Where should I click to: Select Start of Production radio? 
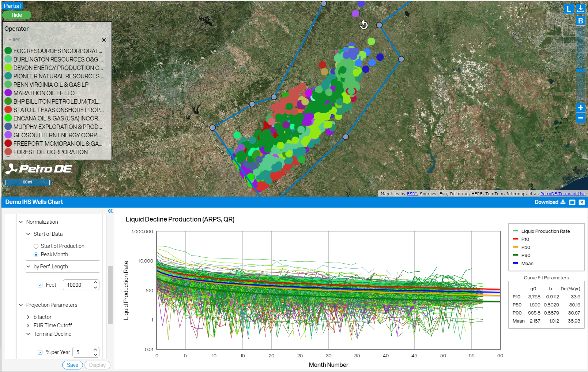coord(36,246)
